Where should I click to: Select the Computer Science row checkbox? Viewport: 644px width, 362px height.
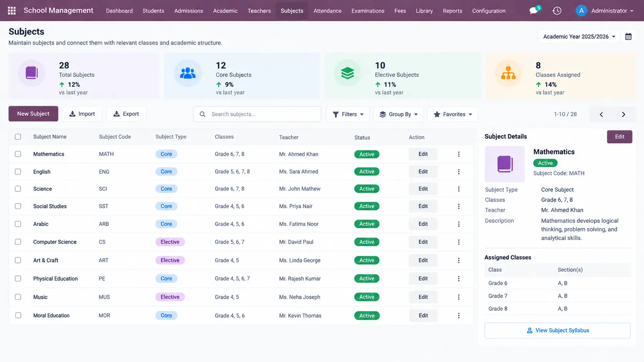tap(18, 242)
